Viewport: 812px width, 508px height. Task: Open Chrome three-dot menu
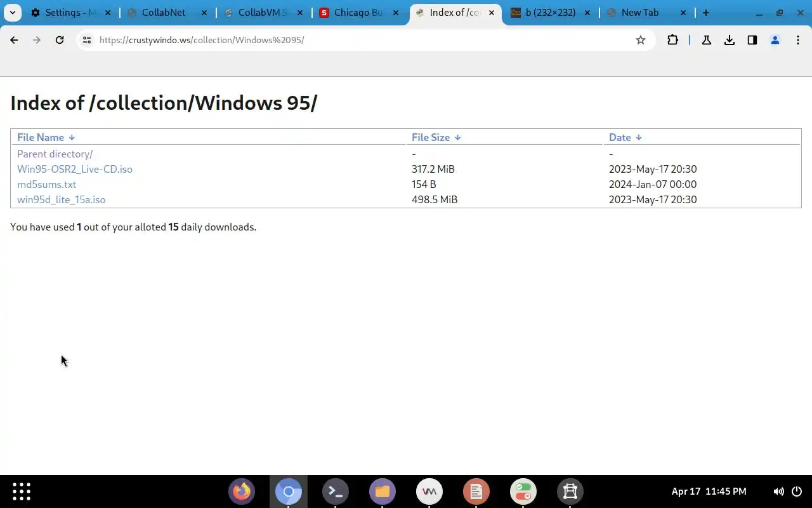pyautogui.click(x=798, y=40)
